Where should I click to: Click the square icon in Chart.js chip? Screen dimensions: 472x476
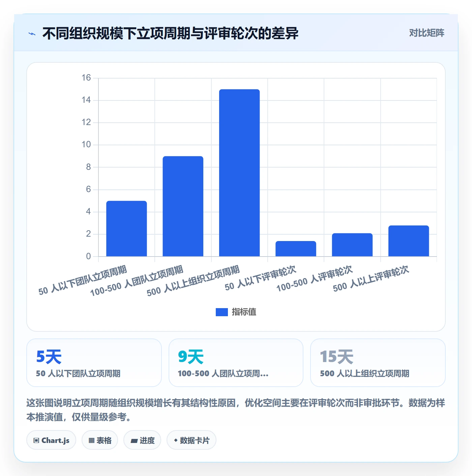36,441
